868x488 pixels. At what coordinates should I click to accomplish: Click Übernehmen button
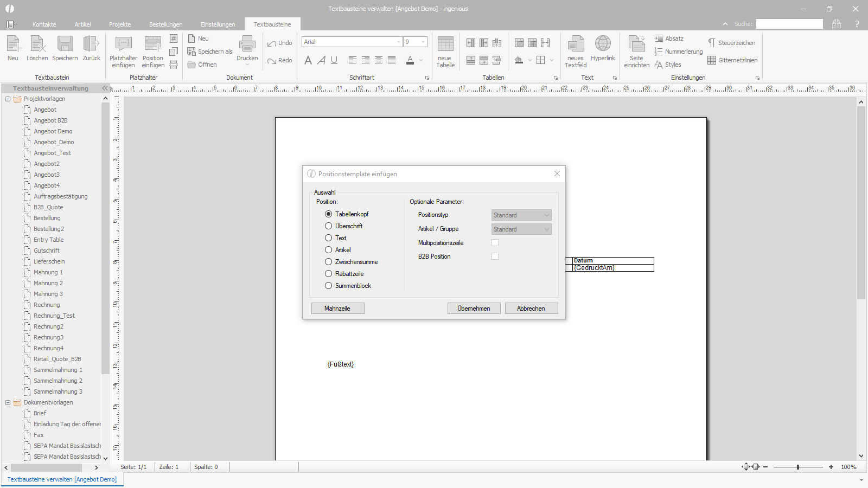tap(474, 308)
